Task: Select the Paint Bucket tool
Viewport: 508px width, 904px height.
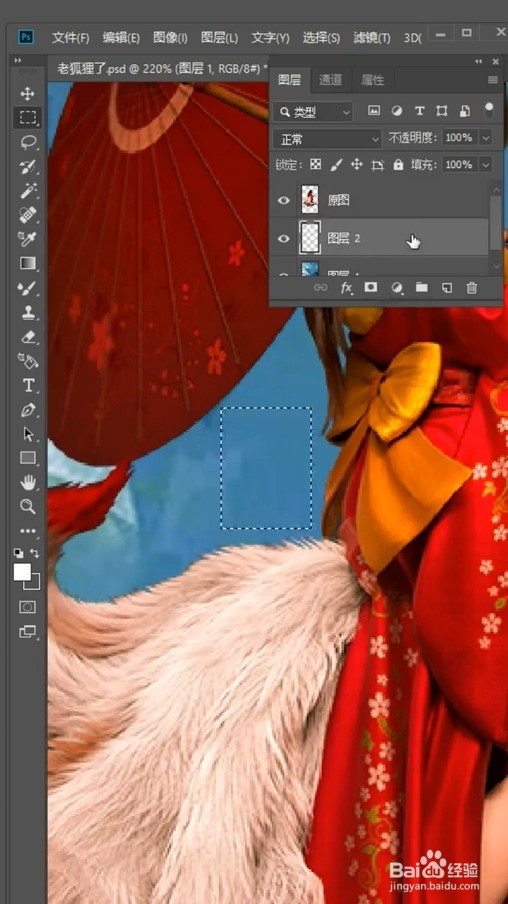Action: point(27,361)
